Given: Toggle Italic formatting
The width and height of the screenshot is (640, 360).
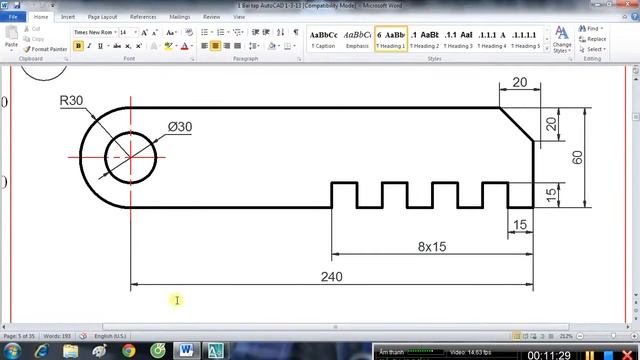Looking at the screenshot, I should (x=89, y=46).
